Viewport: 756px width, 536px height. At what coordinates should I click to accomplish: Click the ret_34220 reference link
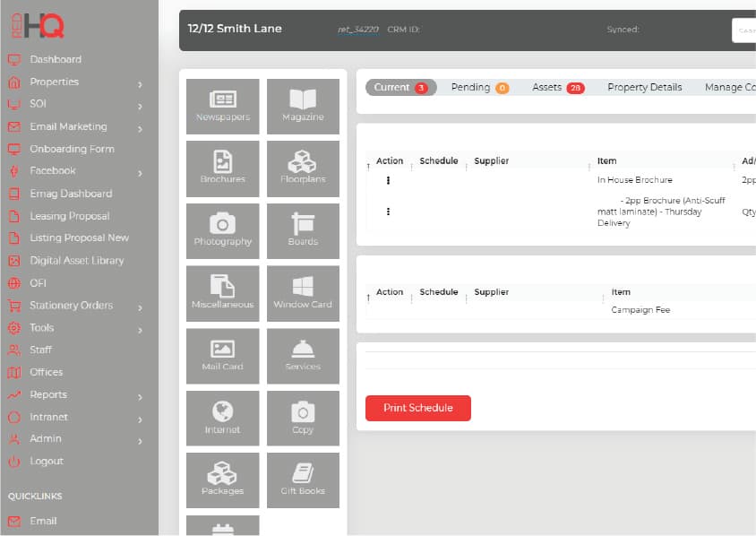(357, 30)
